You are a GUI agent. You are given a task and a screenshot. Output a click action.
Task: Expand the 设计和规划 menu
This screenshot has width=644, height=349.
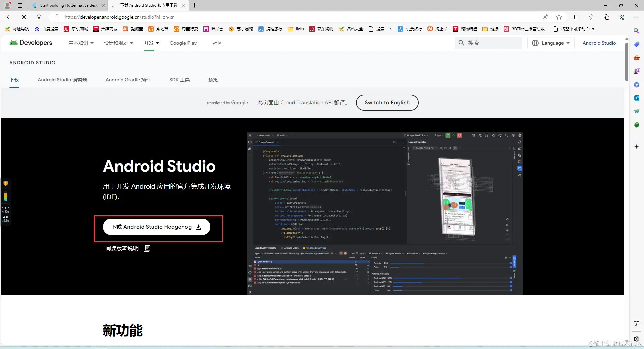(x=119, y=43)
